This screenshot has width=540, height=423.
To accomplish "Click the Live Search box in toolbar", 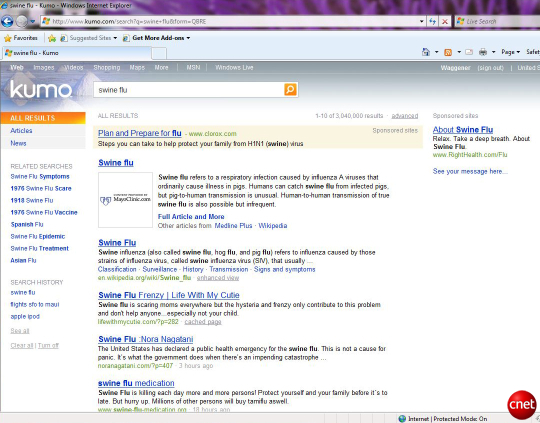I will click(x=497, y=21).
